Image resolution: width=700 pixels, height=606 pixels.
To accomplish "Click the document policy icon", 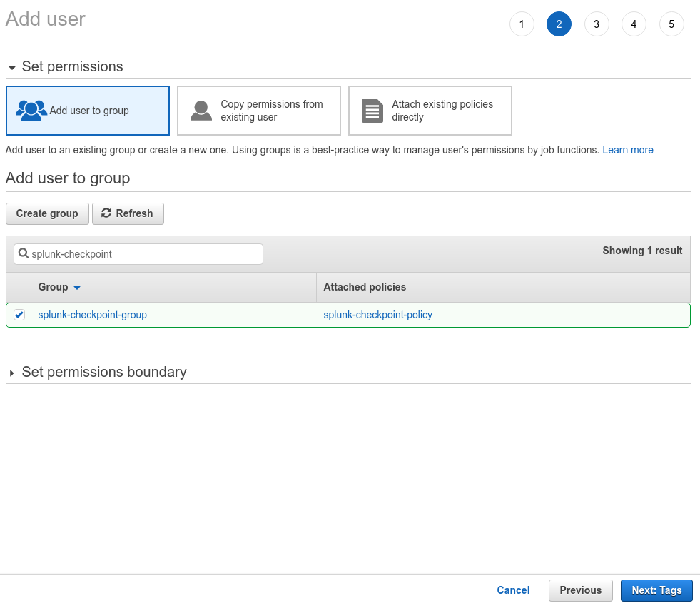I will point(372,111).
